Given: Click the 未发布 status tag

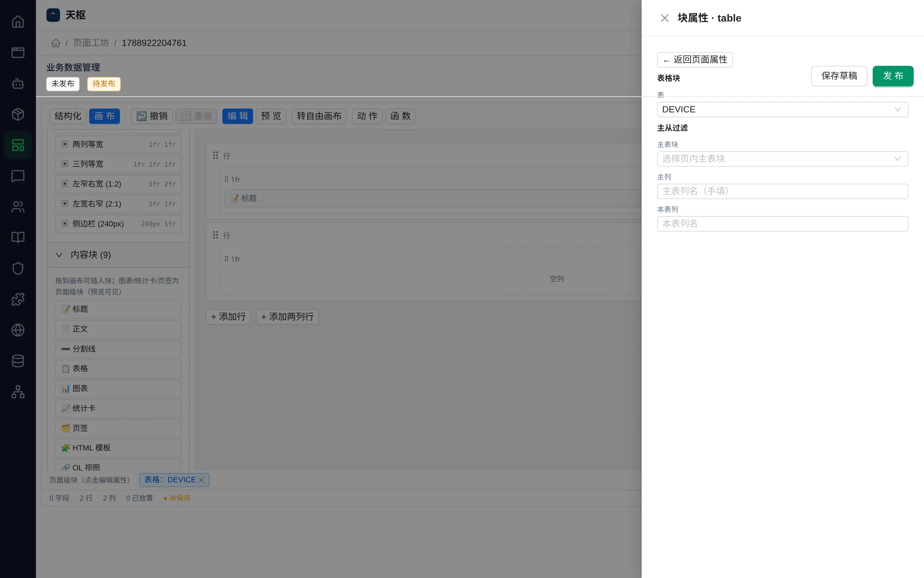Looking at the screenshot, I should tap(63, 84).
